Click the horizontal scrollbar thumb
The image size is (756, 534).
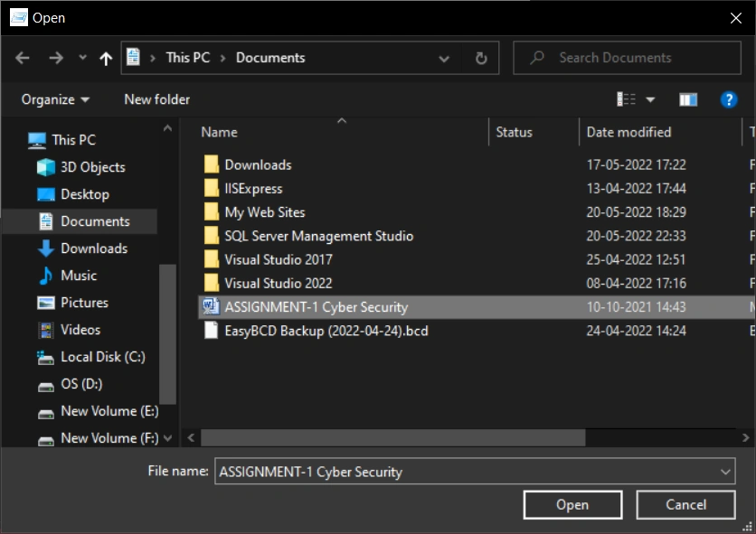click(x=393, y=437)
